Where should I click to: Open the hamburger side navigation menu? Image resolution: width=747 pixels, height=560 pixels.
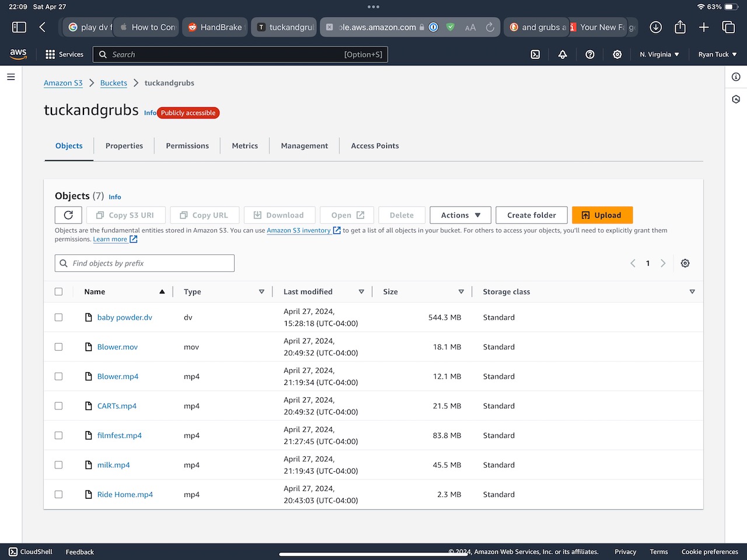tap(11, 77)
